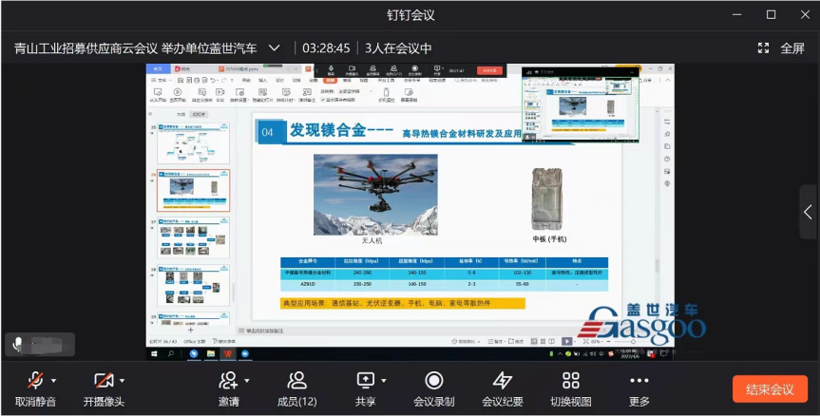Start 会议录制 meeting recording
This screenshot has height=416, width=820.
point(434,390)
